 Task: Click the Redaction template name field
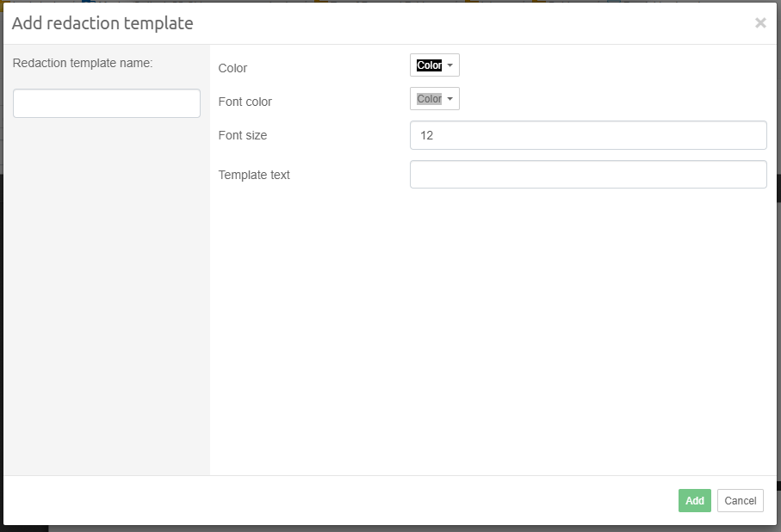(107, 103)
